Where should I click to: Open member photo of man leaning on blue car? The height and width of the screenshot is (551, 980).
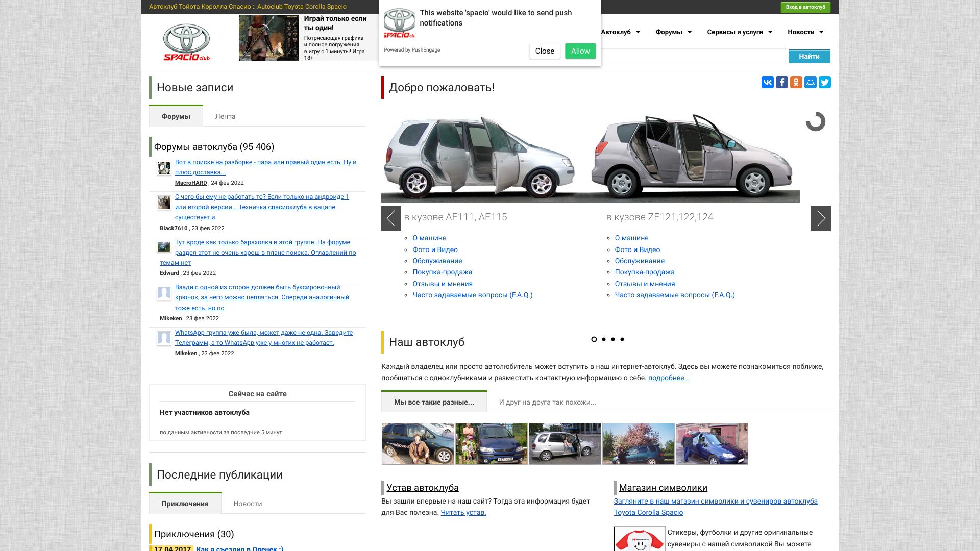(712, 444)
